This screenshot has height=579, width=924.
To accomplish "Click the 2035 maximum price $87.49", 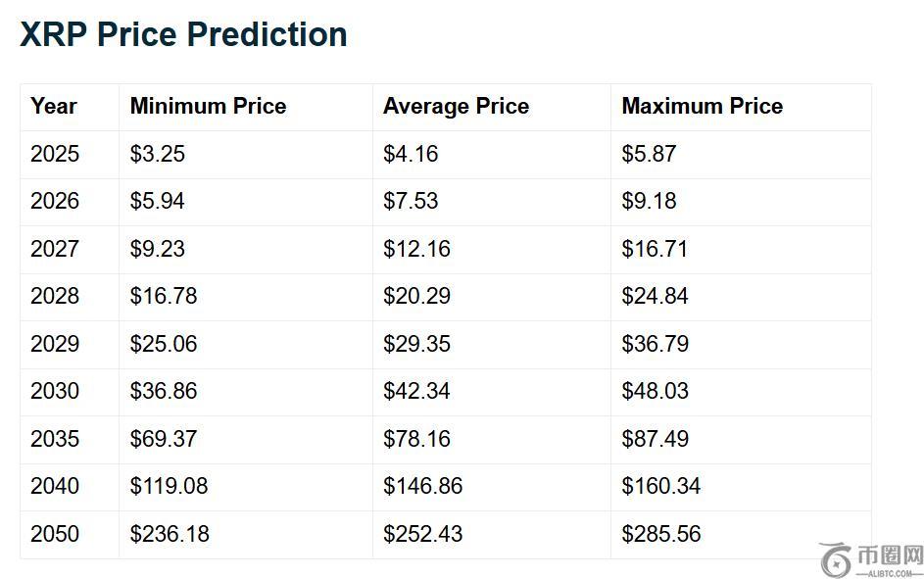I will pos(655,439).
